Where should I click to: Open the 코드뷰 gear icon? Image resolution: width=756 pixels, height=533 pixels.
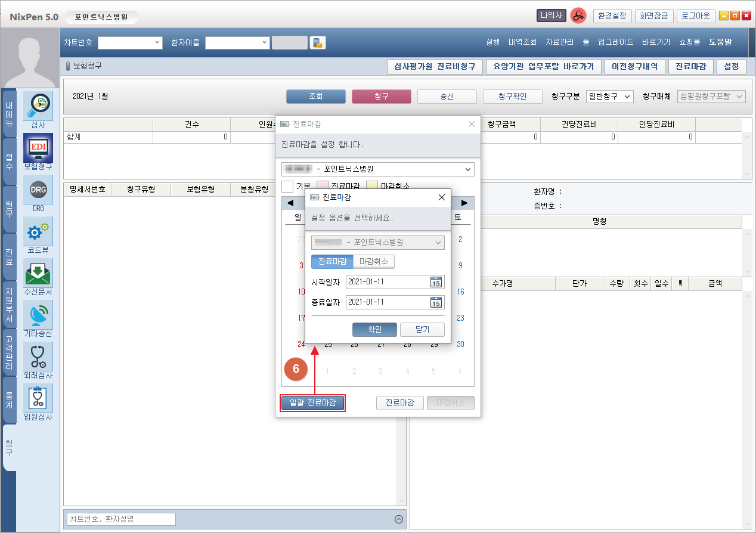[x=38, y=232]
